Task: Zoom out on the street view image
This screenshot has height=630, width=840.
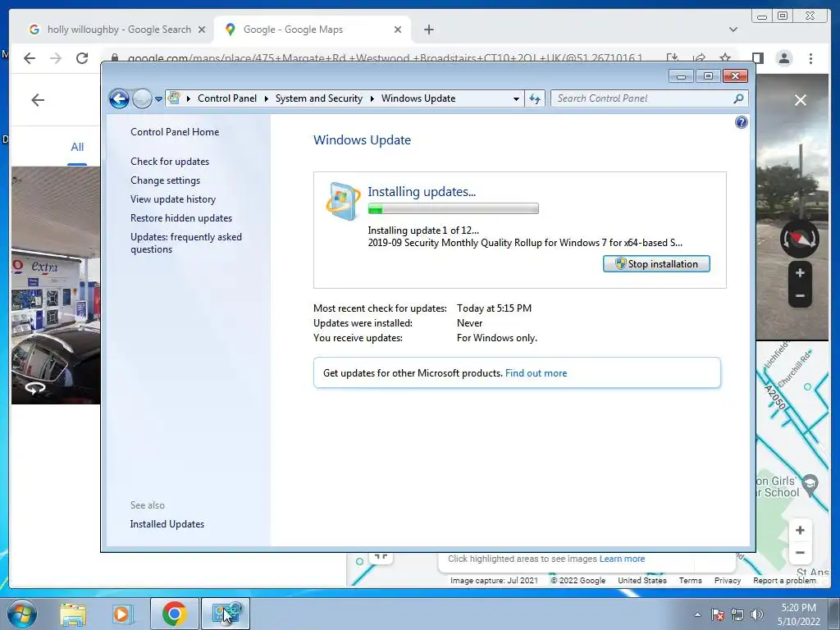Action: 800,295
